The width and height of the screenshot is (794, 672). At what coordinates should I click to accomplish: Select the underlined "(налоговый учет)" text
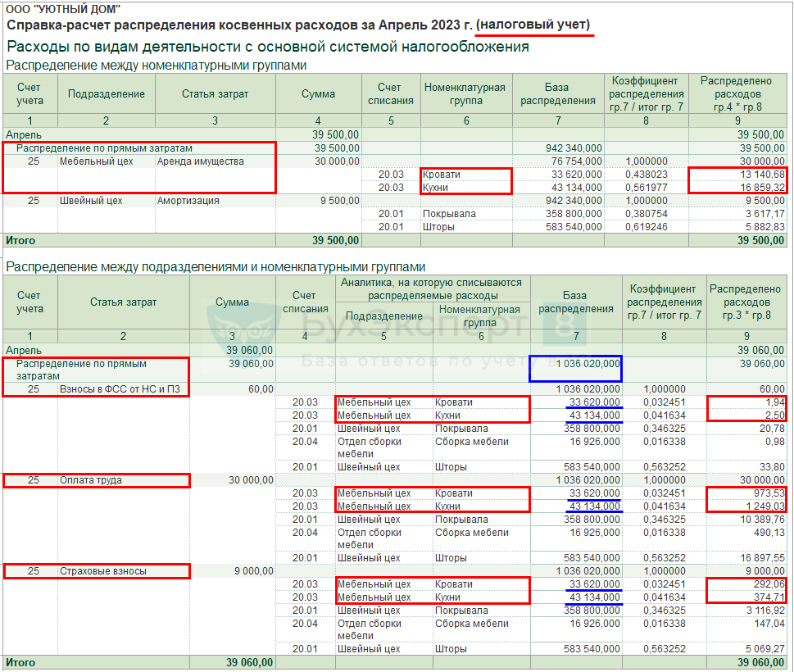pos(533,25)
